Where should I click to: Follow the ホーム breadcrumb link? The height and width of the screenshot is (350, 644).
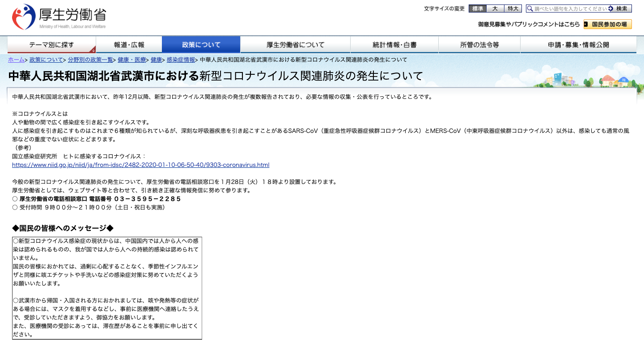click(x=16, y=60)
